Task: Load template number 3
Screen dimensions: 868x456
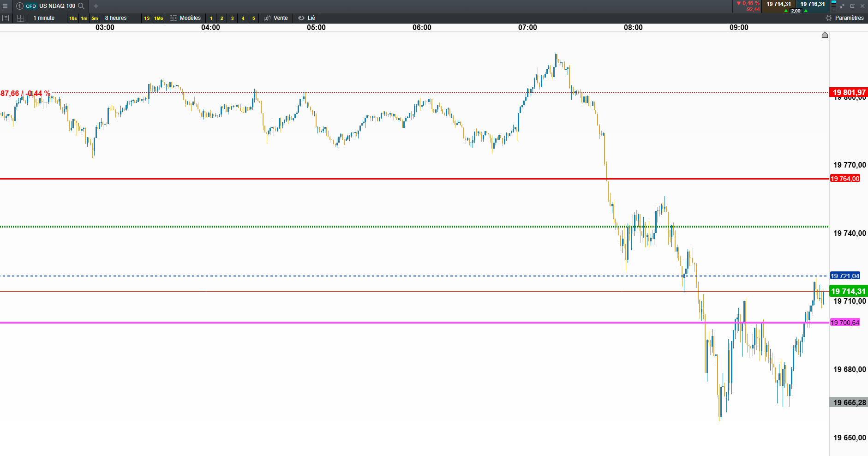Action: [232, 18]
